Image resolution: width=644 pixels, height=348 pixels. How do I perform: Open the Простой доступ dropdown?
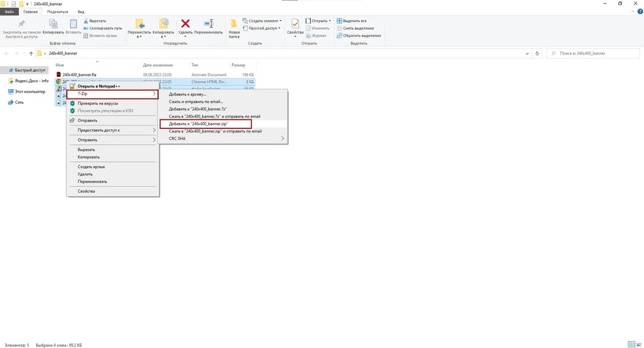pyautogui.click(x=261, y=28)
